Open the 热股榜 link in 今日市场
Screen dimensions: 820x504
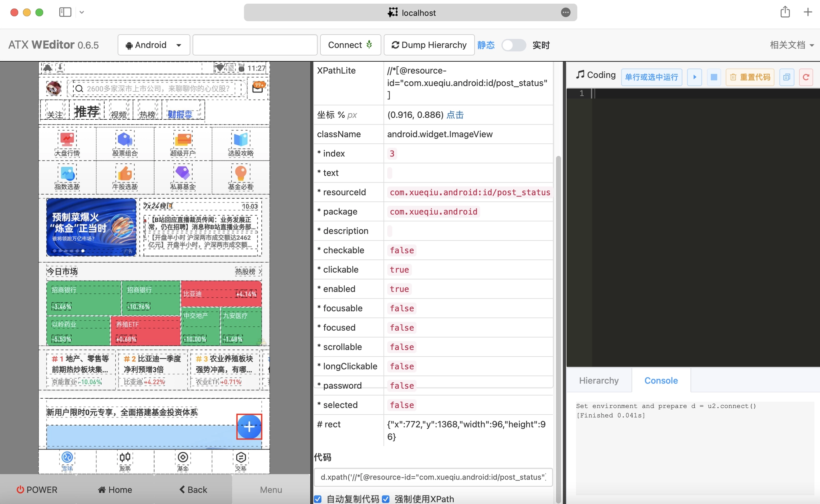click(x=248, y=271)
